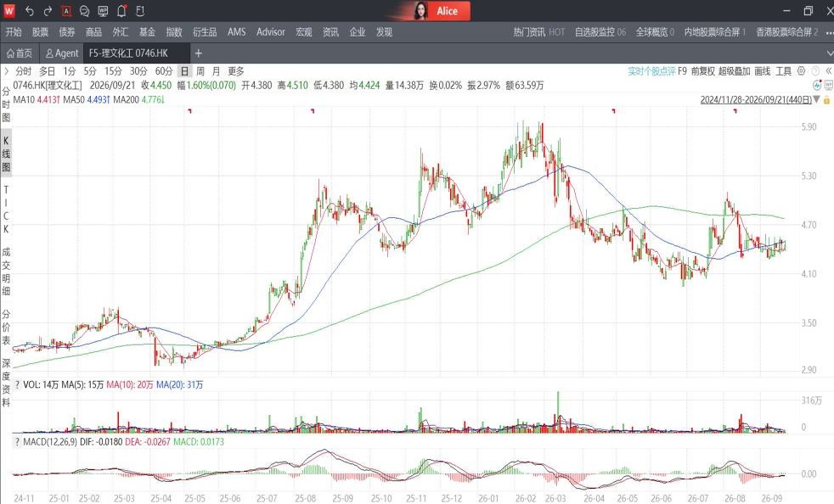Click the redo arrow icon
Image resolution: width=834 pixels, height=504 pixels.
(48, 11)
